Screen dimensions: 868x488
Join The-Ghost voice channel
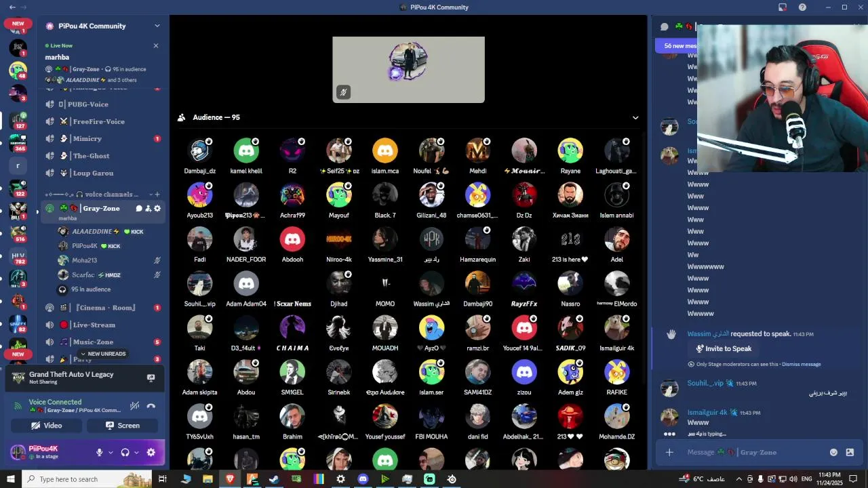pyautogui.click(x=102, y=156)
